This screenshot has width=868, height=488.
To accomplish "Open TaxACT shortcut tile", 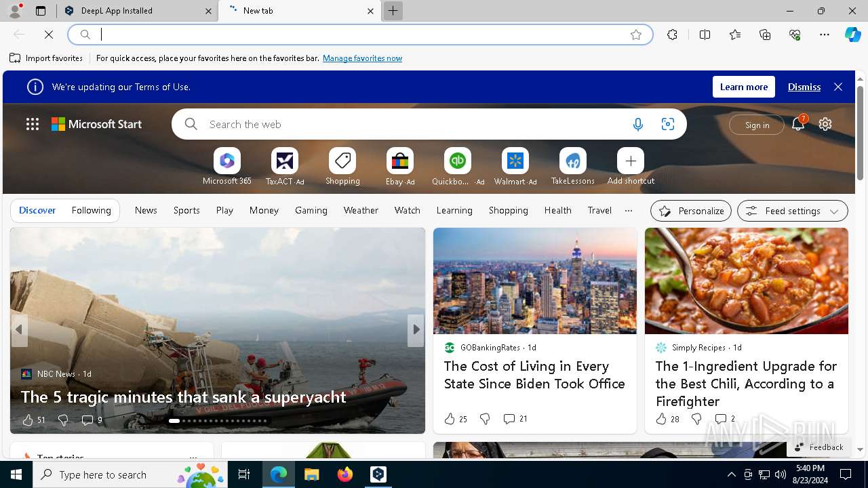I will click(285, 167).
